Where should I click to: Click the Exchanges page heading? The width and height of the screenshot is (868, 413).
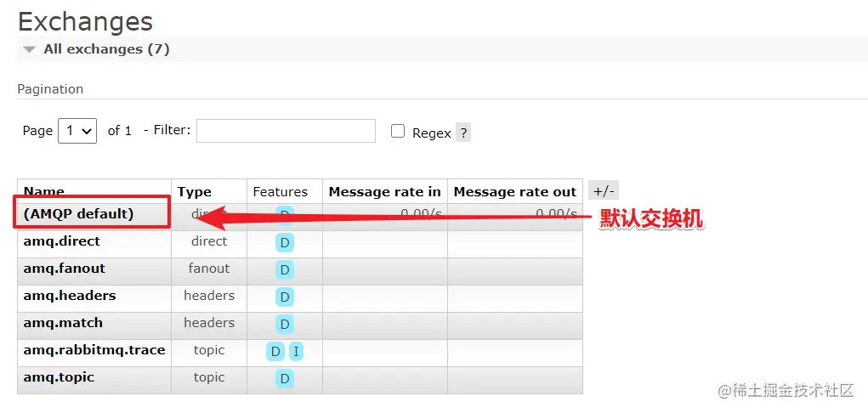[85, 21]
